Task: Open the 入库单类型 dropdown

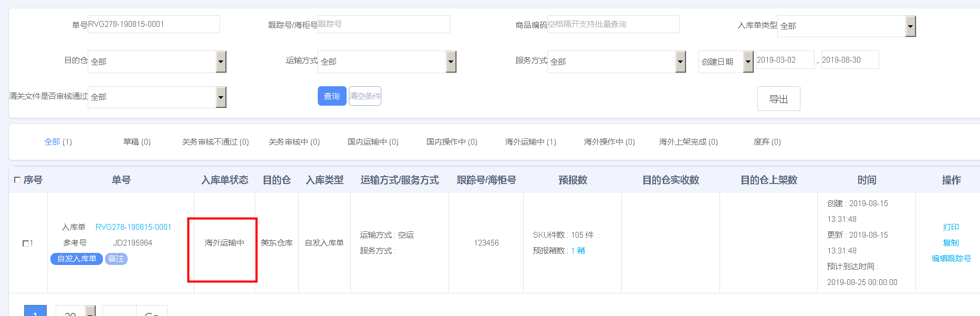Action: pyautogui.click(x=846, y=26)
